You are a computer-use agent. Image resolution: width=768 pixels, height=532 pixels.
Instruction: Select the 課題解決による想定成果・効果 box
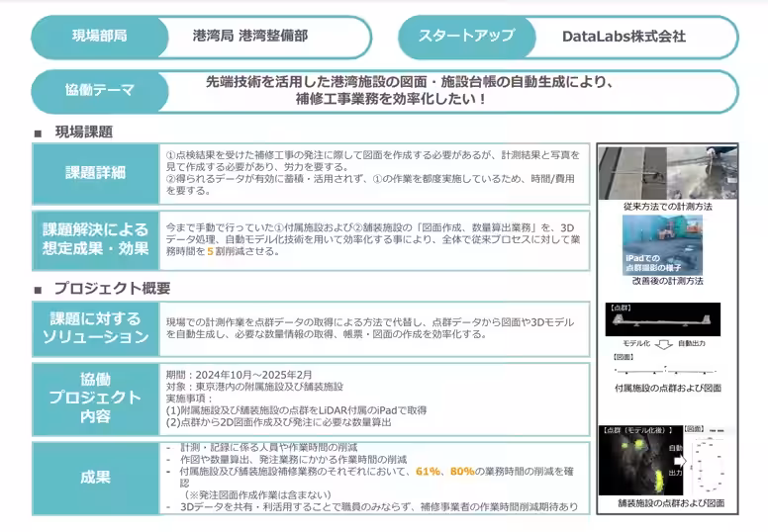tap(96, 239)
